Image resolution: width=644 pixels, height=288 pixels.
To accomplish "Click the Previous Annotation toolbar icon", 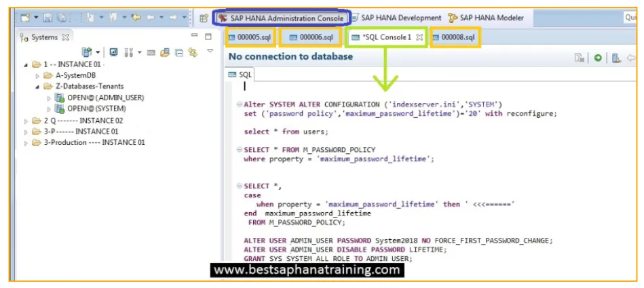I will point(113,18).
